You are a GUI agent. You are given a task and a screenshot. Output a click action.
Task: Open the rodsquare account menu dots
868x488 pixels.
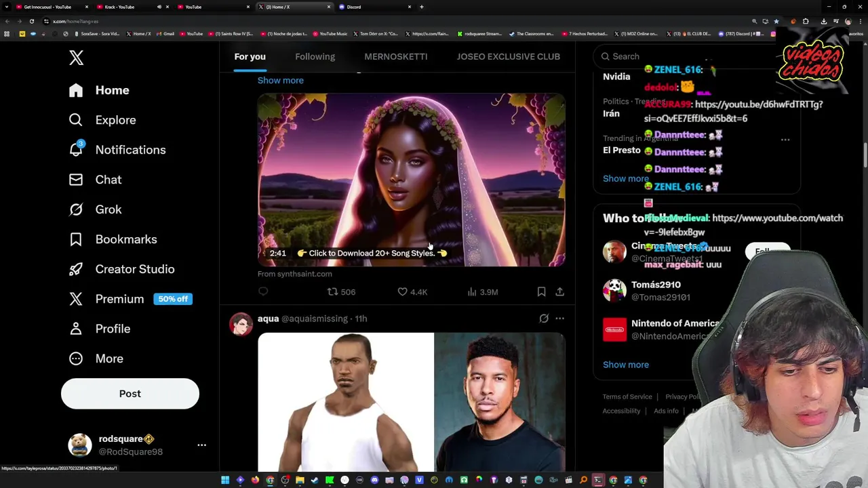click(201, 445)
